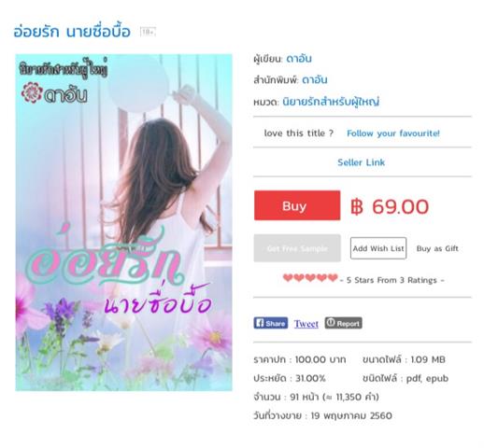Click the five heart rating icons
The width and height of the screenshot is (484, 448).
click(x=310, y=277)
